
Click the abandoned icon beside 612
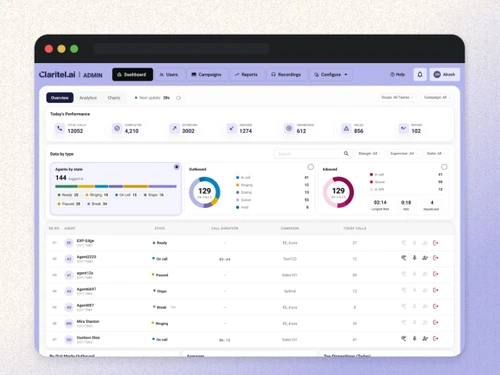pyautogui.click(x=289, y=128)
